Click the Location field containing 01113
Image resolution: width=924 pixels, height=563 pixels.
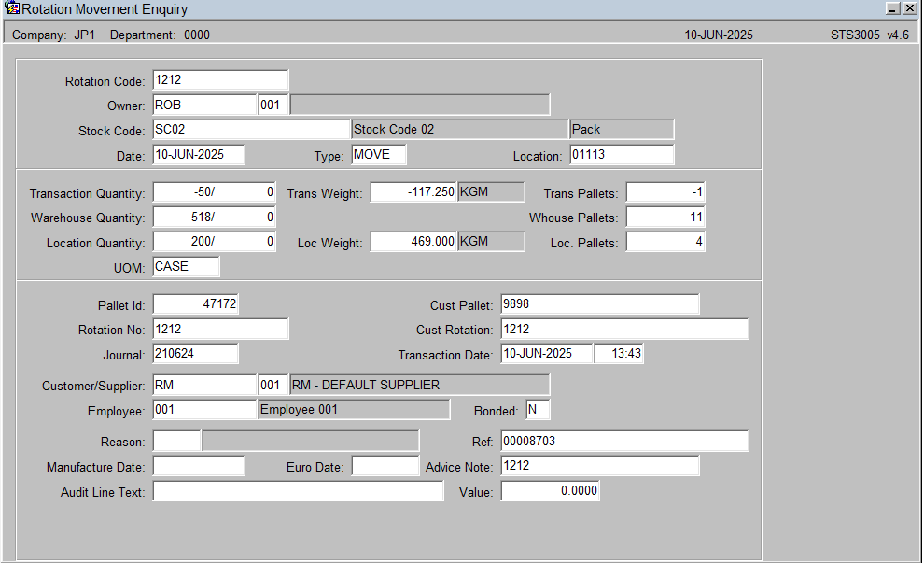(622, 154)
